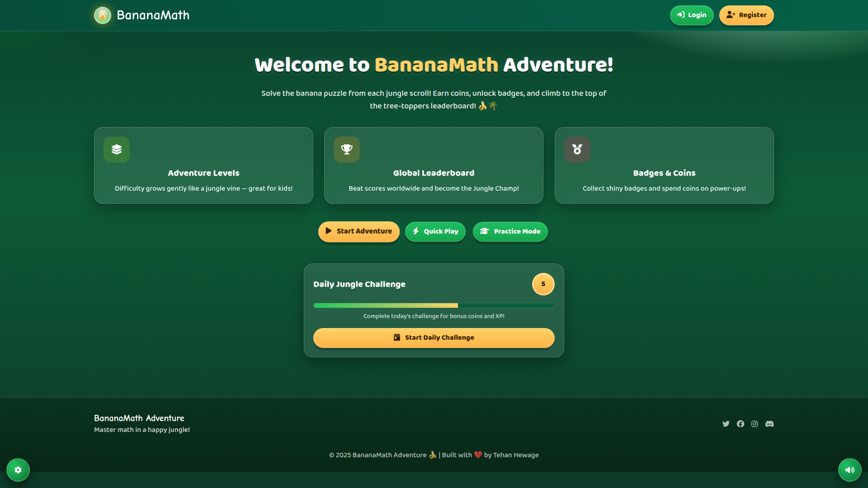This screenshot has height=488, width=868.
Task: Open the settings gear button
Action: click(x=18, y=470)
